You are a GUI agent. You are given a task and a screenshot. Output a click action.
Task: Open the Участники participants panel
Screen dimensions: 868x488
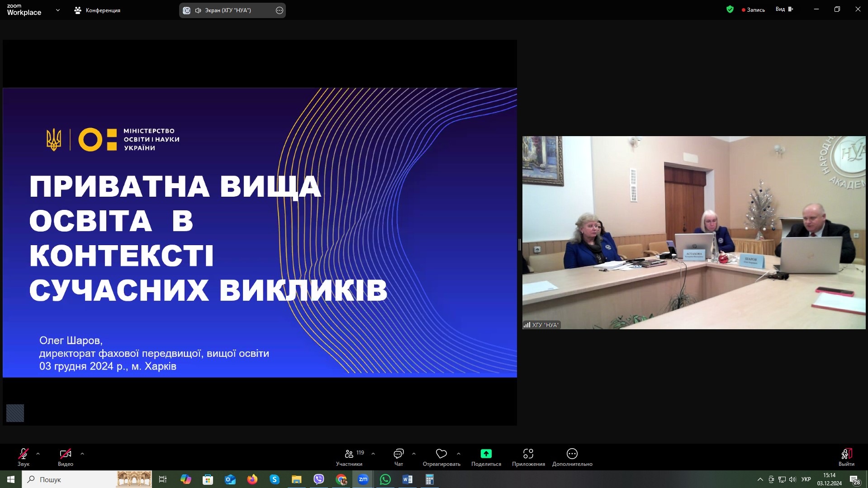(349, 456)
